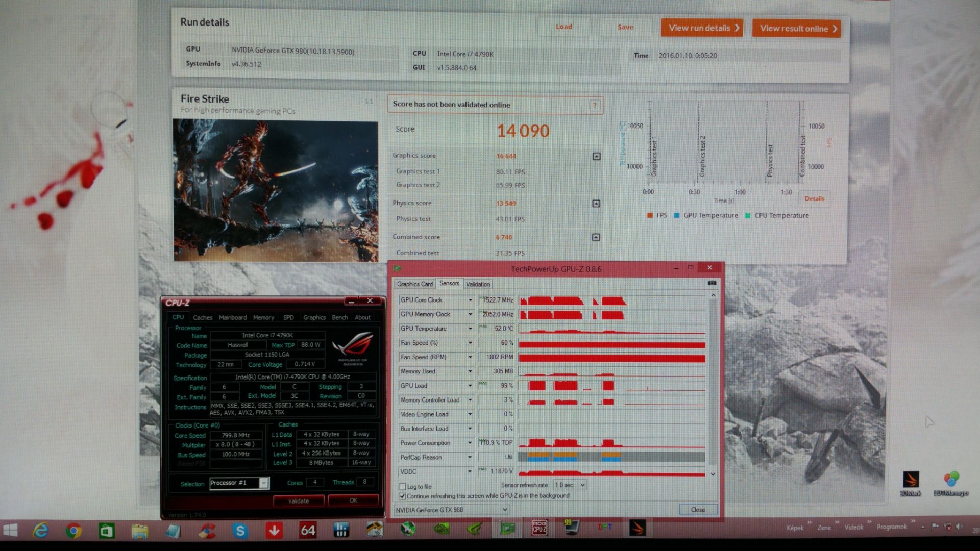Launch Internet Explorer from taskbar
The image size is (980, 551).
click(40, 531)
